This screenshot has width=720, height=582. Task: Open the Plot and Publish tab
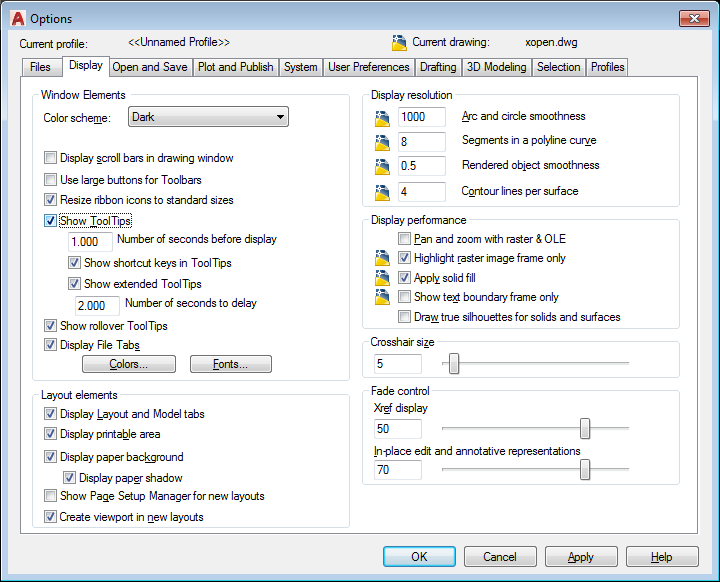click(x=235, y=67)
